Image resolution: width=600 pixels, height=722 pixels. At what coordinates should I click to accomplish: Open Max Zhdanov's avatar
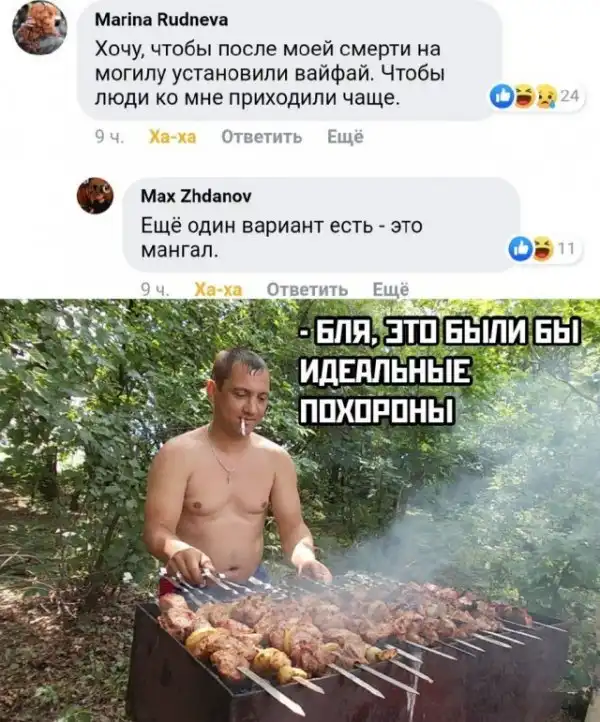tap(95, 195)
